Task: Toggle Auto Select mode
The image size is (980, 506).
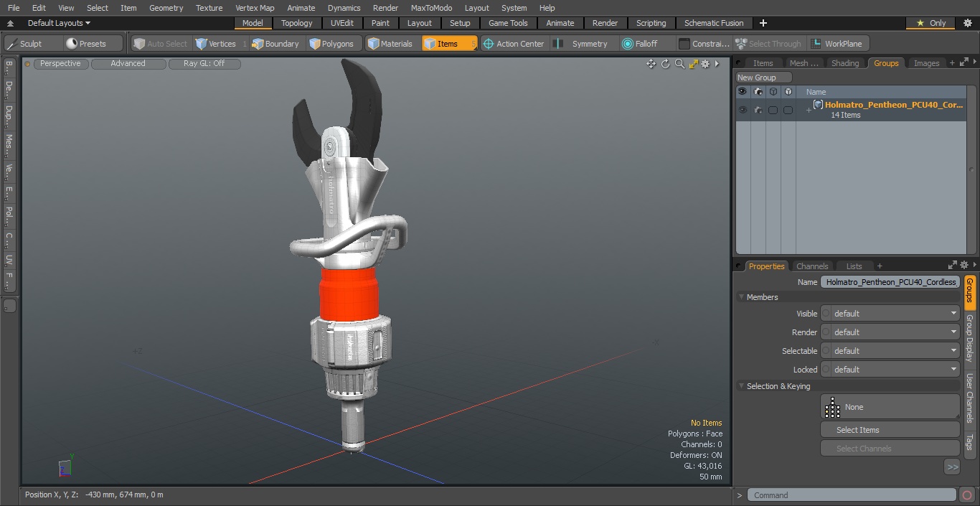Action: point(160,44)
